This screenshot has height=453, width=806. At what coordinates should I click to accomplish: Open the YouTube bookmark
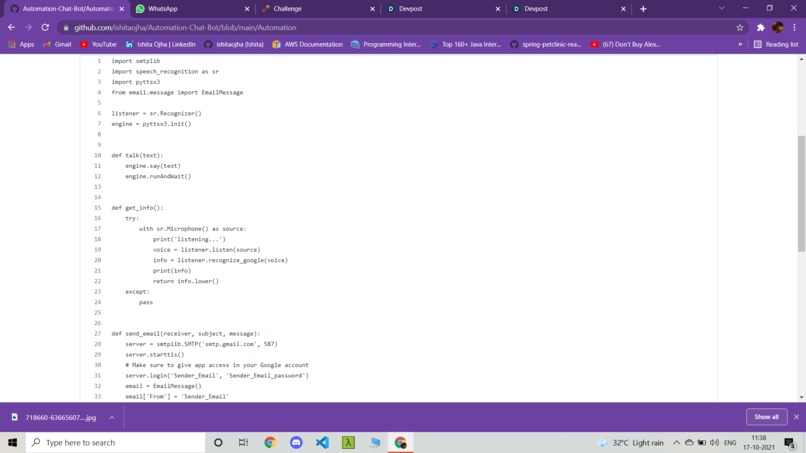[x=98, y=45]
